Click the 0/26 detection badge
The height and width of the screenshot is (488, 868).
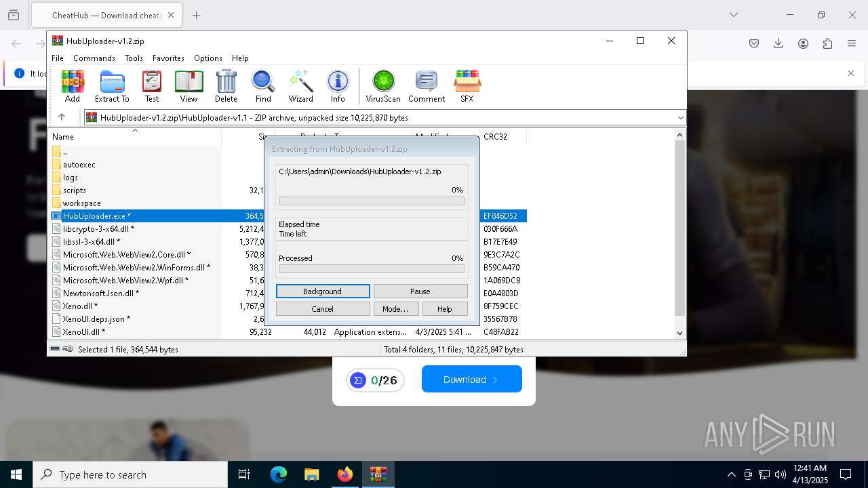coord(375,380)
